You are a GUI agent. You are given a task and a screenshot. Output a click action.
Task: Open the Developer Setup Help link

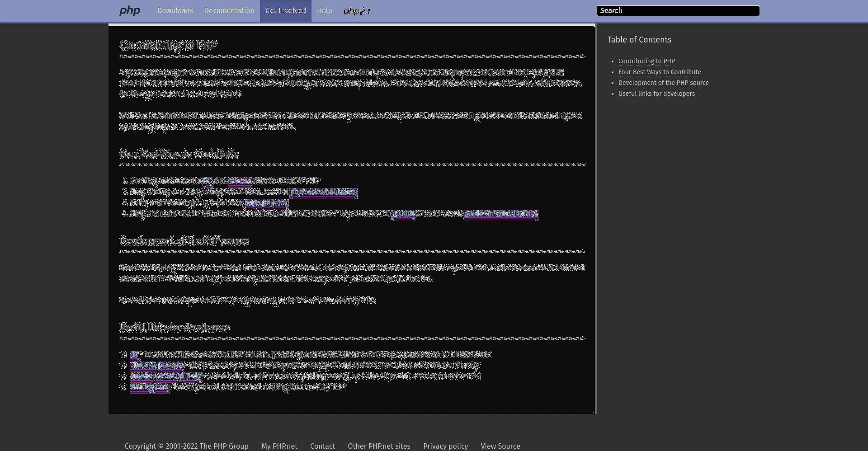tap(166, 376)
